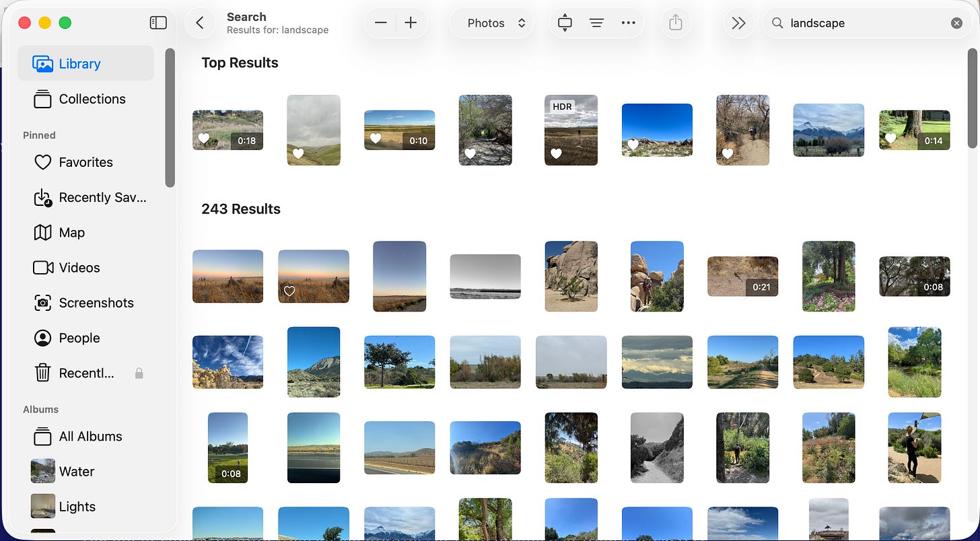Toggle heart on the tree shadows portrait photo

pyautogui.click(x=470, y=153)
